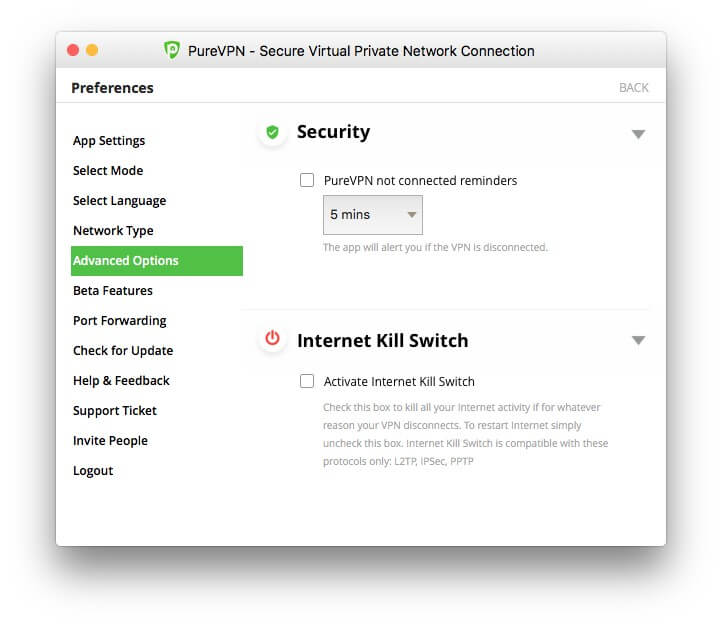Image resolution: width=722 pixels, height=626 pixels.
Task: Collapse the Internet Kill Switch section arrow
Action: 638,340
